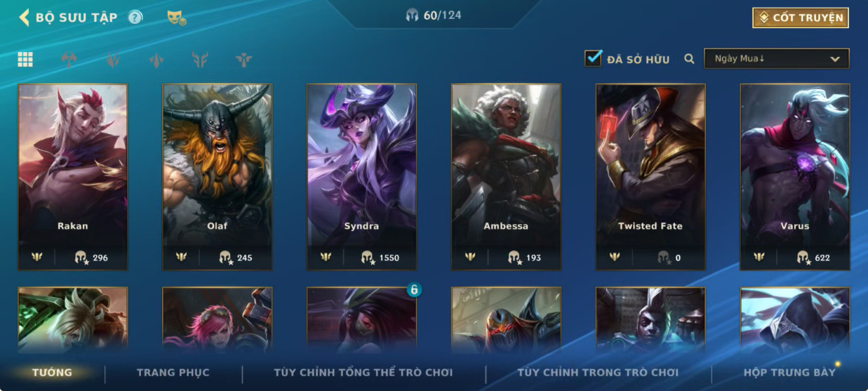Screen dimensions: 868x391
Task: Open the Olaf champion card
Action: tap(217, 177)
